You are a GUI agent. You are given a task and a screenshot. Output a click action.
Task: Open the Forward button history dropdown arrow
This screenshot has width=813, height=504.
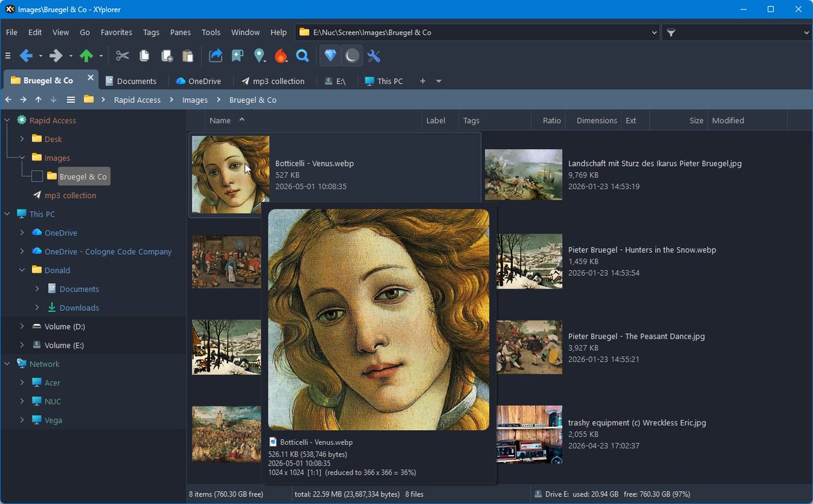click(70, 56)
